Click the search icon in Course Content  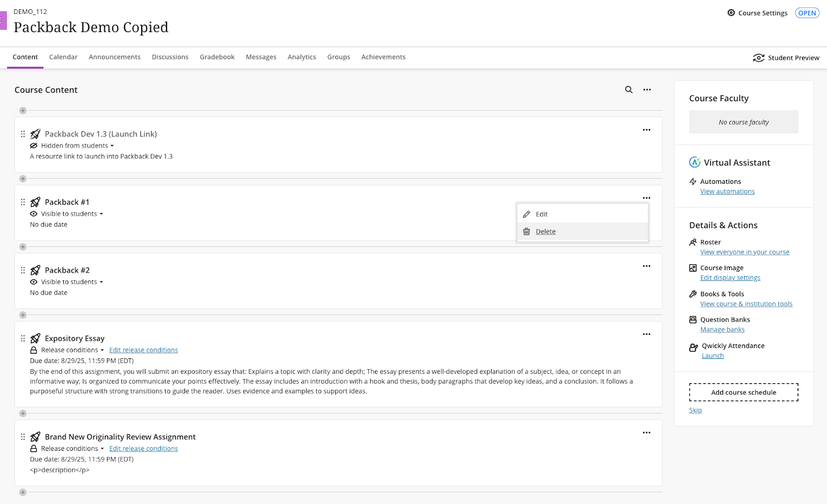click(629, 90)
